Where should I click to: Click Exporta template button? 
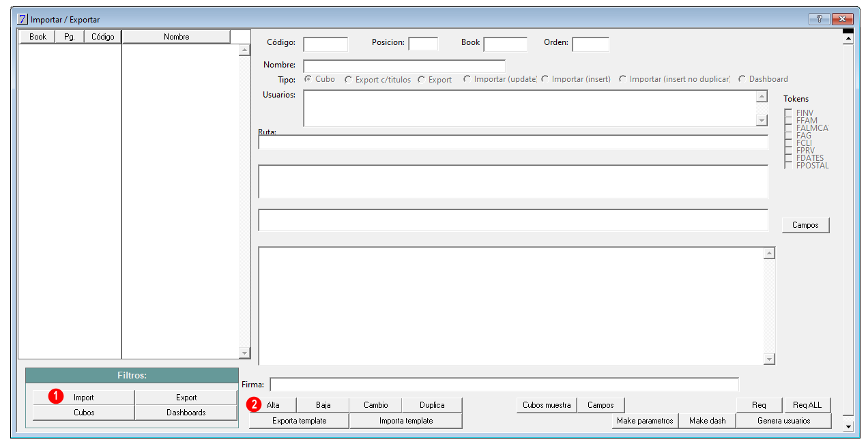[299, 421]
